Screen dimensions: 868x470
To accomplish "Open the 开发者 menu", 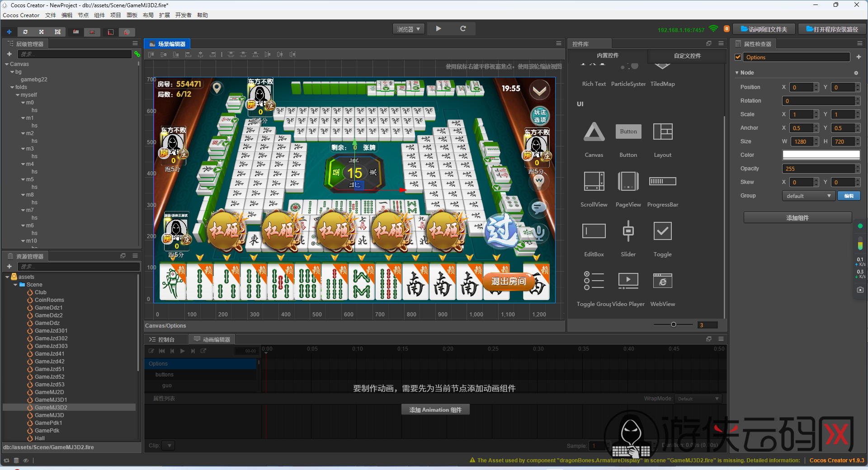I will coord(183,15).
